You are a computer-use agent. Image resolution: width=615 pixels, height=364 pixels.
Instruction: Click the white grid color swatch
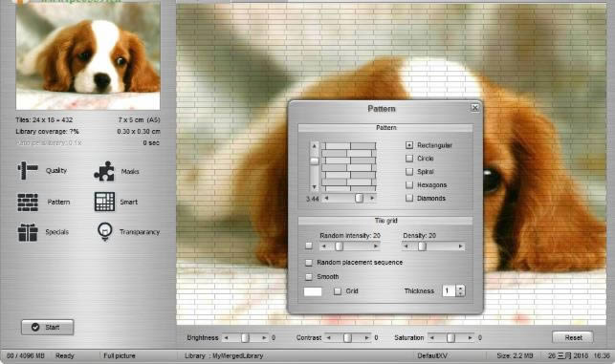[313, 291]
